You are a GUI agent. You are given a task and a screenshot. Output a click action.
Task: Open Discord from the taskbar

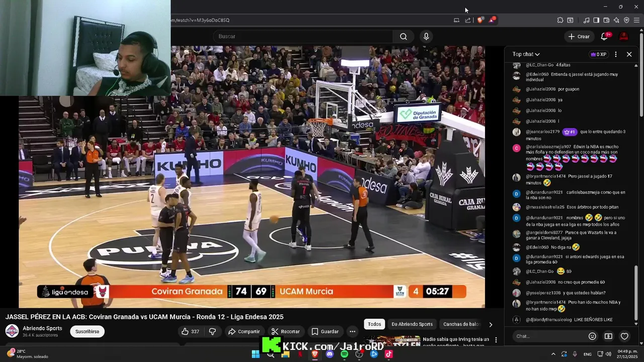point(330,354)
